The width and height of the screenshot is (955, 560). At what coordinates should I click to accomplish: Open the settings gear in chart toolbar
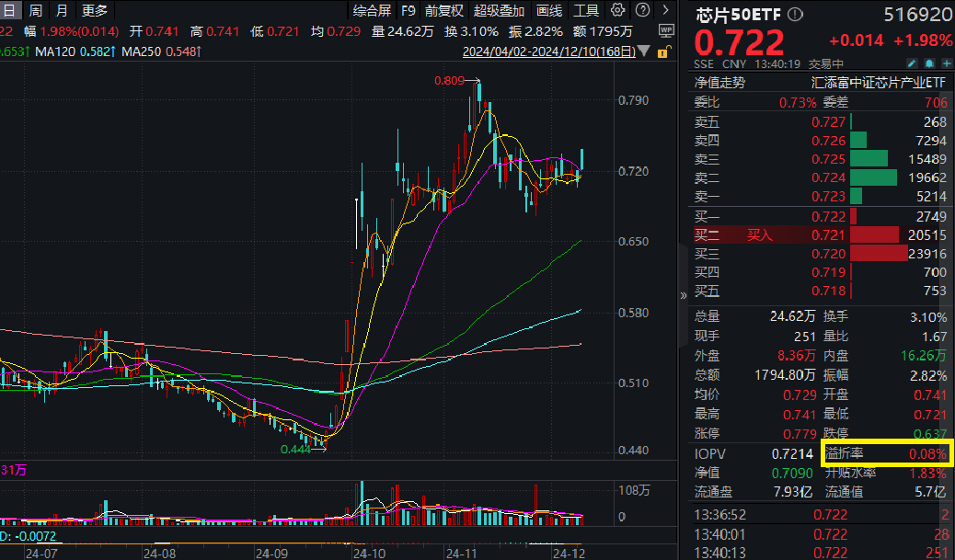[617, 11]
